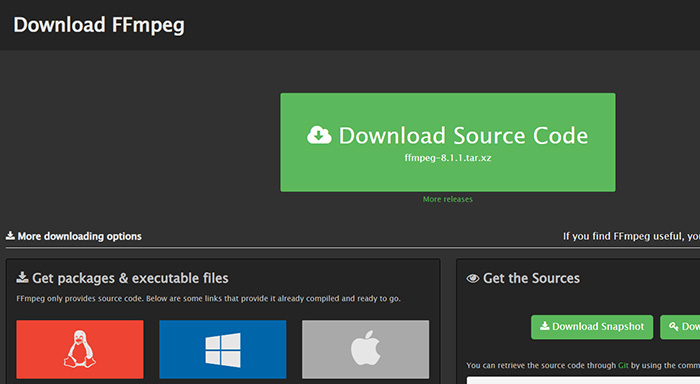This screenshot has width=700, height=384.
Task: Click the Get packages & executable files heading
Action: pyautogui.click(x=122, y=278)
